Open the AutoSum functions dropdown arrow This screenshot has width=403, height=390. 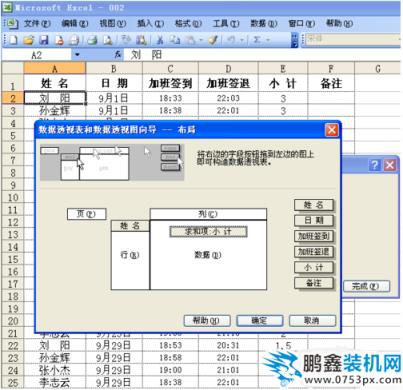(268, 40)
